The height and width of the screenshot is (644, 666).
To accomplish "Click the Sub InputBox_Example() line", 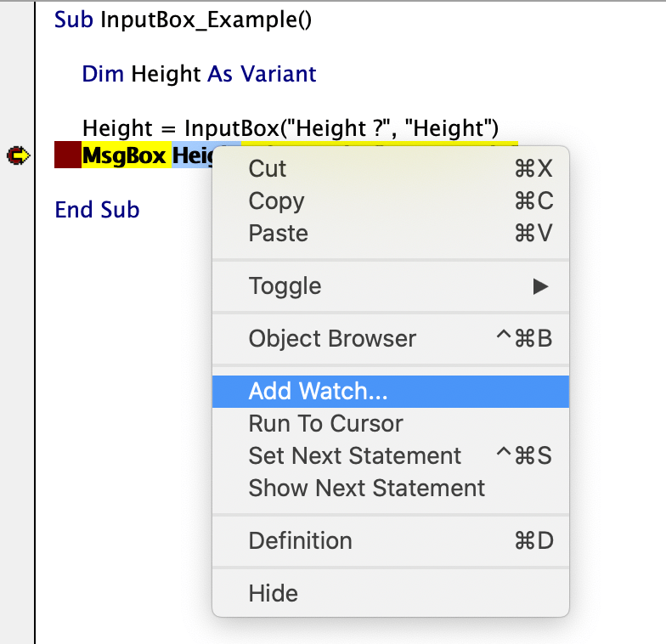I will pyautogui.click(x=183, y=20).
